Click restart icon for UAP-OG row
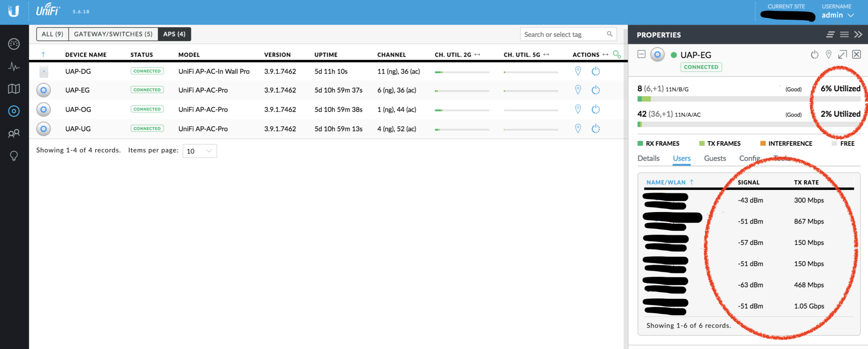 click(596, 109)
